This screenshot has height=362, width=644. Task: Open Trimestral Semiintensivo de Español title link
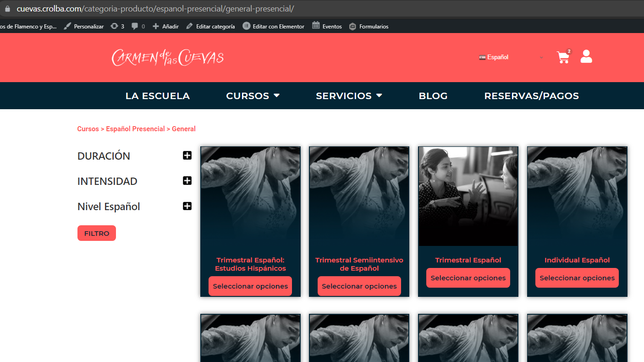tap(359, 264)
